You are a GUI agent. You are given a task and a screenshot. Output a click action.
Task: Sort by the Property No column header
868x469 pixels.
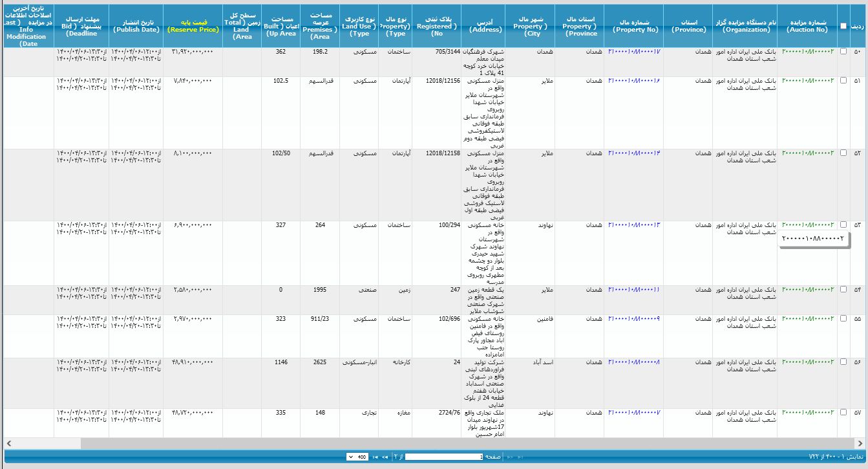tap(635, 26)
